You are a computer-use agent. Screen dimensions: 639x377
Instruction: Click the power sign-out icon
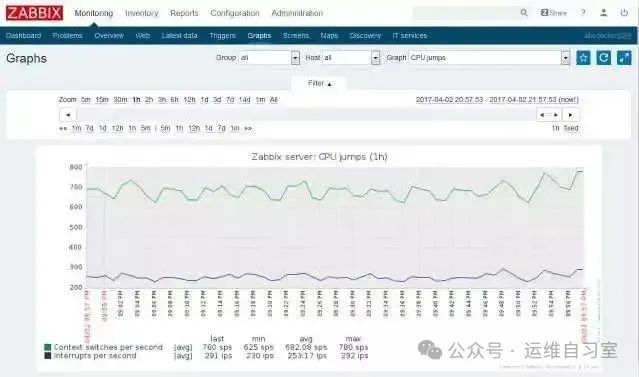[624, 13]
